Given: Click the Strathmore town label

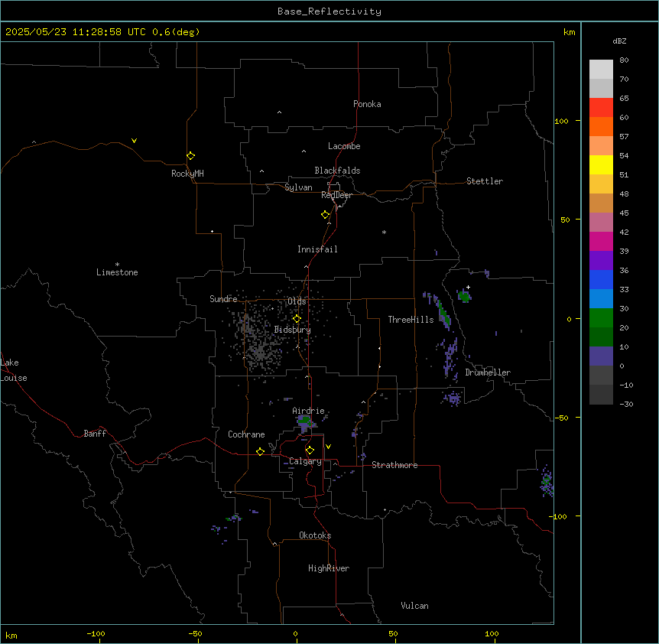Looking at the screenshot, I should pos(394,465).
